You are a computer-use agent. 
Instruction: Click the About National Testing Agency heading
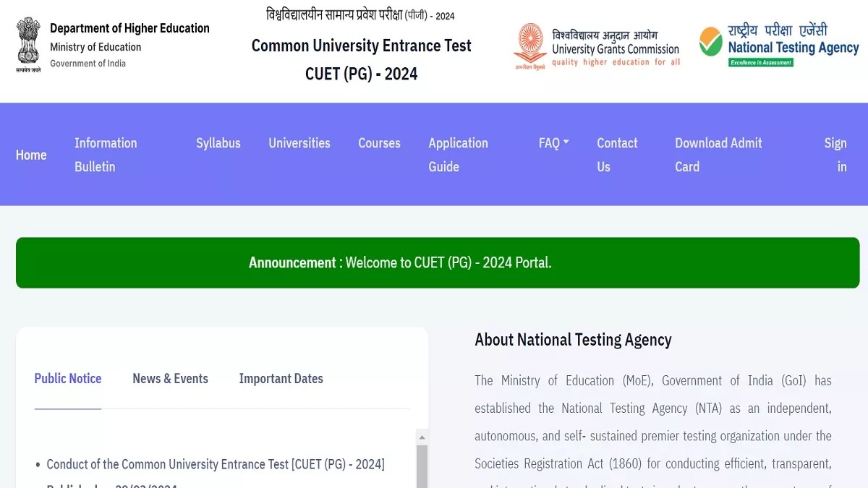573,340
